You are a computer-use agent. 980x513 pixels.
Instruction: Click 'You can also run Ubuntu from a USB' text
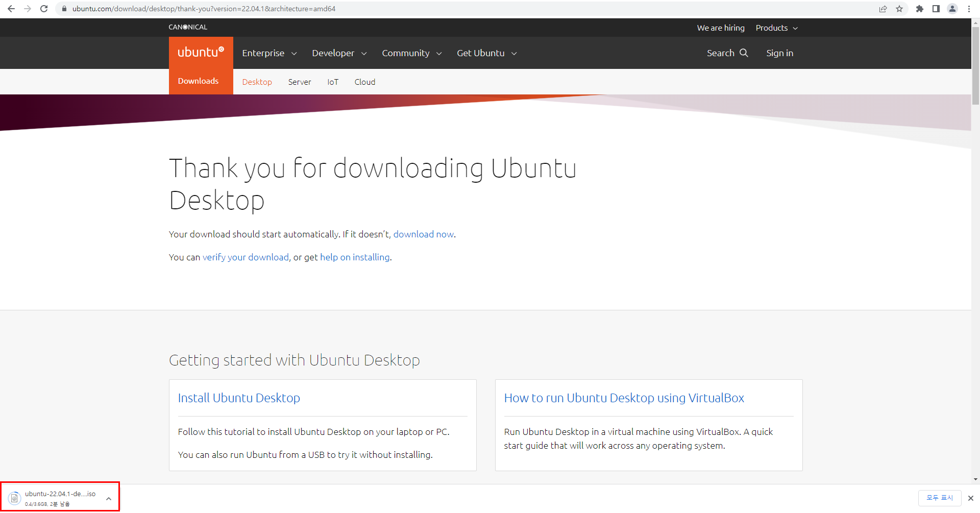[x=305, y=454]
